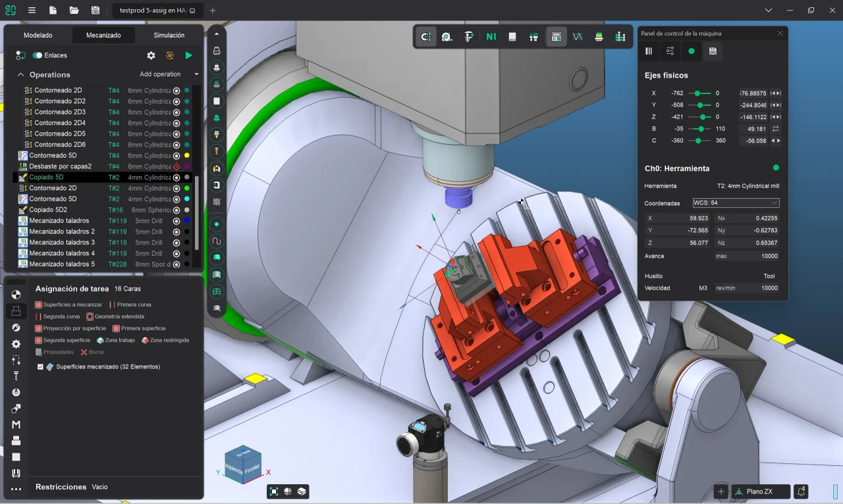The height and width of the screenshot is (504, 843).
Task: Open the Plano ZX selector
Action: [x=761, y=491]
